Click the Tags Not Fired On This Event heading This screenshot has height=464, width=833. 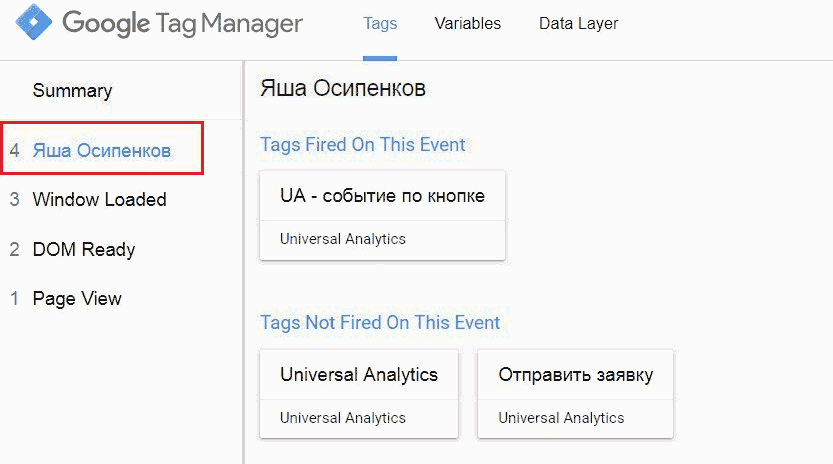pyautogui.click(x=380, y=323)
